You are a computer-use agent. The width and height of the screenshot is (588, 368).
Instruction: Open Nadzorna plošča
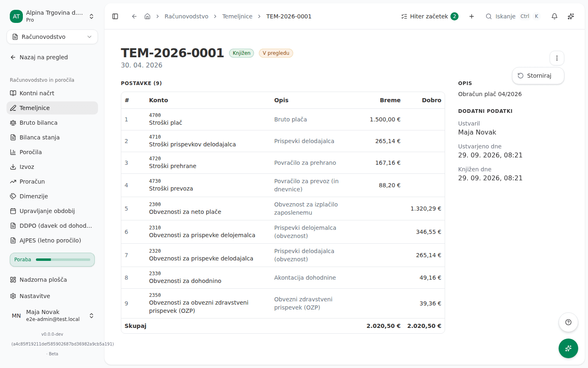(x=52, y=280)
